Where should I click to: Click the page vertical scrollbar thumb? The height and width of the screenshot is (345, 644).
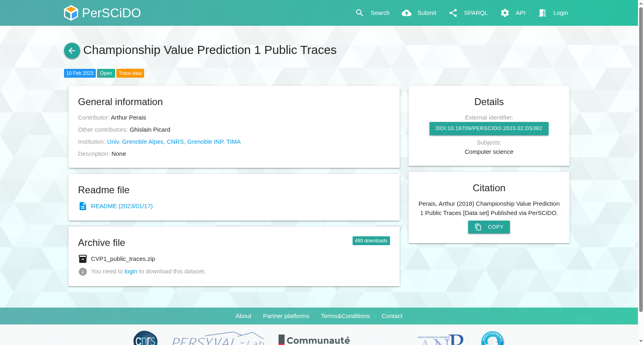point(641,159)
